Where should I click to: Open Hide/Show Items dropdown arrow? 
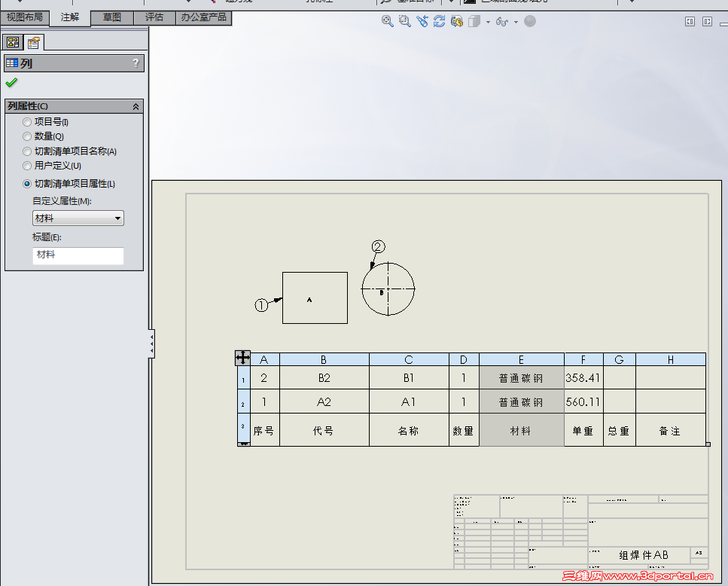pos(516,22)
